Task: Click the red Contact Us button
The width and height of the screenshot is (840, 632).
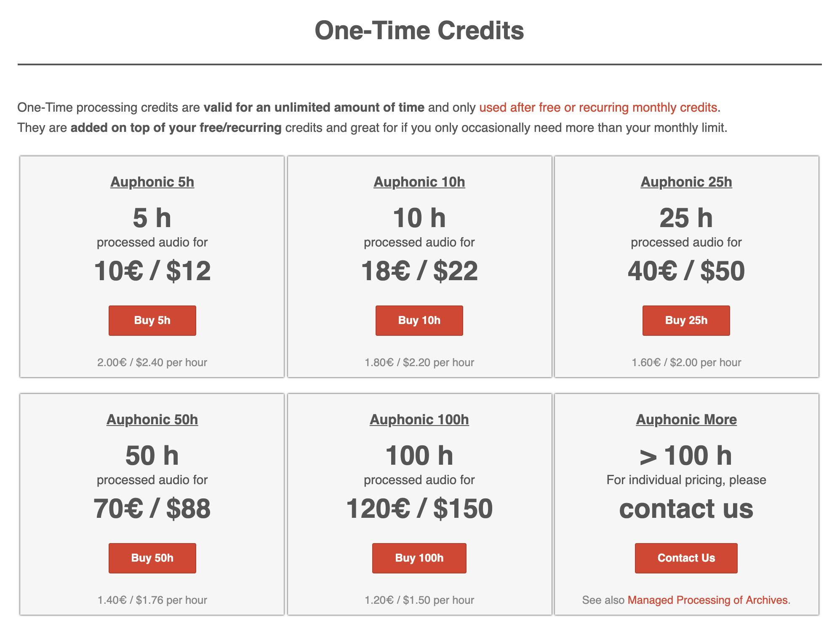Action: point(686,558)
